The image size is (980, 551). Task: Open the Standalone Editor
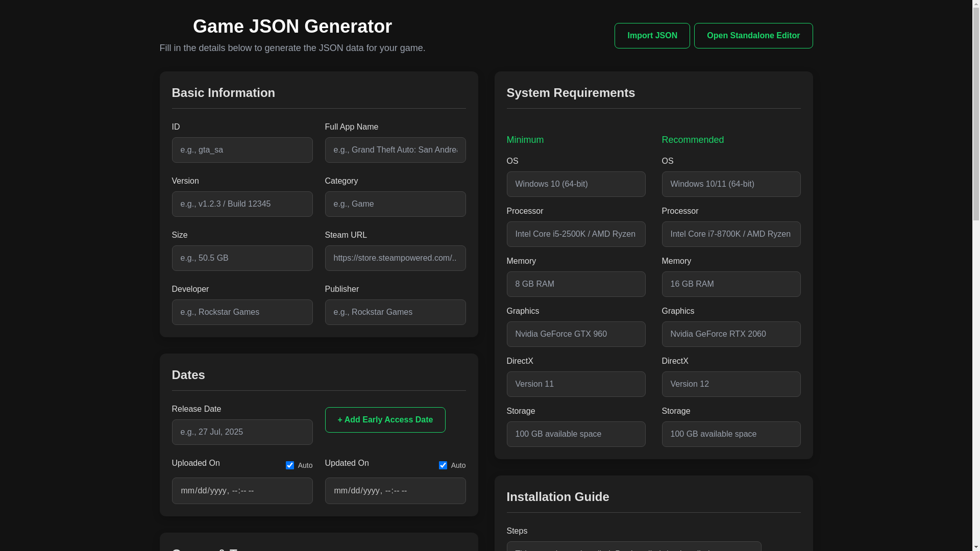753,36
